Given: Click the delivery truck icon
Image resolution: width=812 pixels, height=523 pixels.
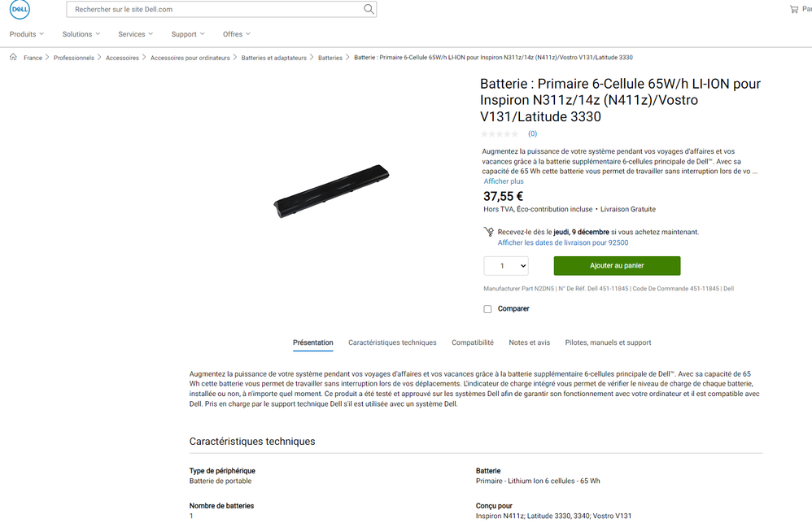Looking at the screenshot, I should pos(488,232).
